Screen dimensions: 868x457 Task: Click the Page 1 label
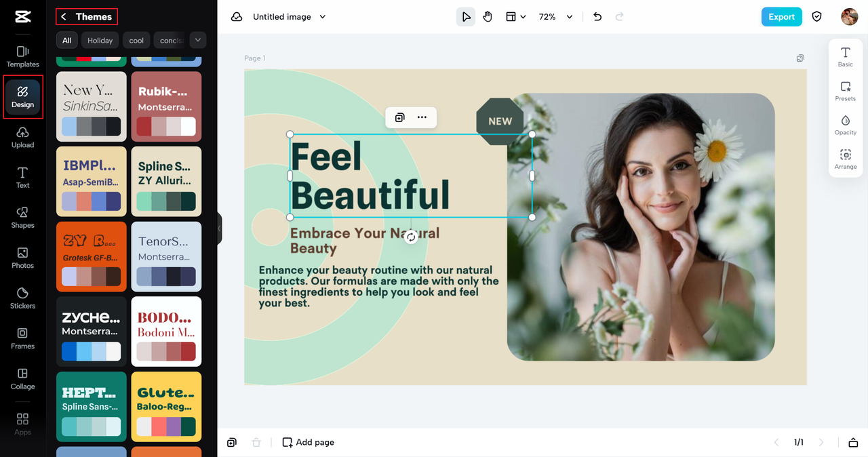pos(255,58)
